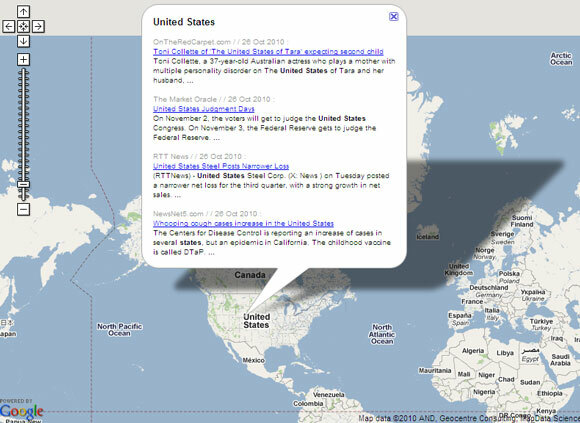
Task: Click the Canada label on map
Action: coord(250,275)
